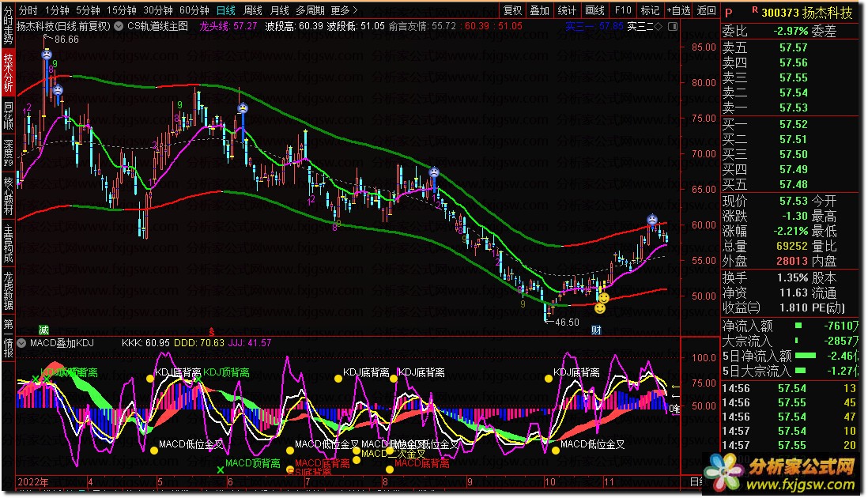Open the 技术分析 sidebar tab
Viewport: 868px width, 498px height.
click(9, 72)
